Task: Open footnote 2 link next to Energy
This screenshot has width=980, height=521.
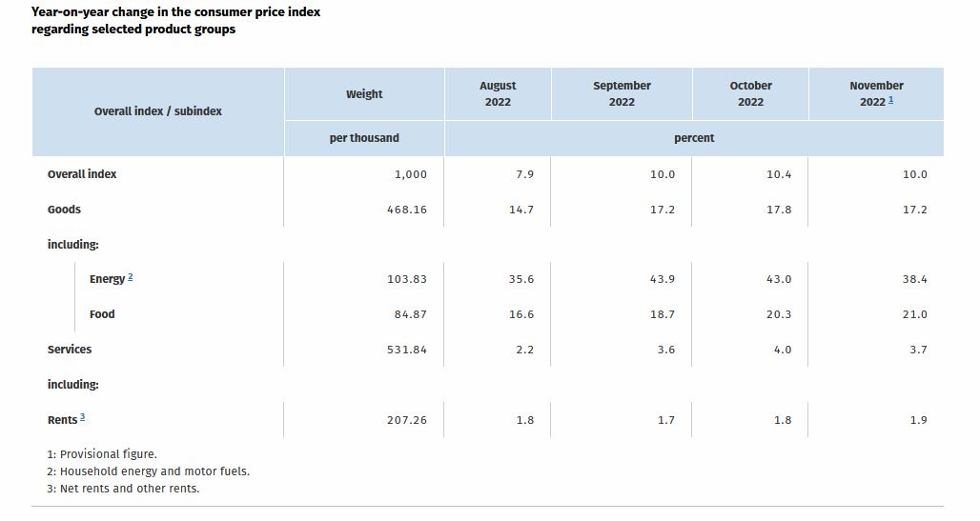Action: [130, 277]
